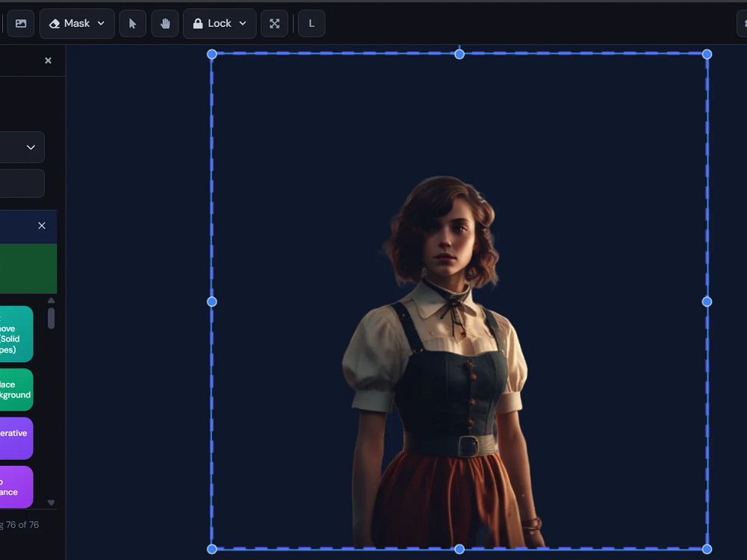Click the scroll down arrow in action list
The width and height of the screenshot is (747, 560).
tap(51, 503)
